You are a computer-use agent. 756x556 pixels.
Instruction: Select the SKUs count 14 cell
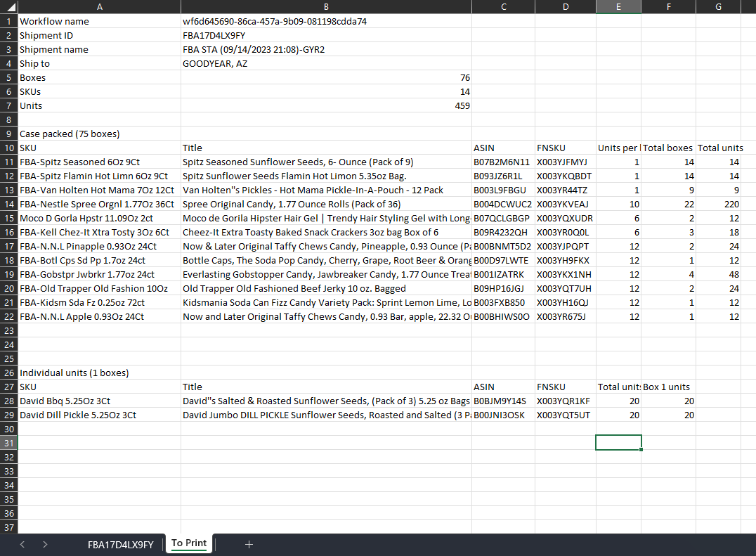click(x=327, y=91)
